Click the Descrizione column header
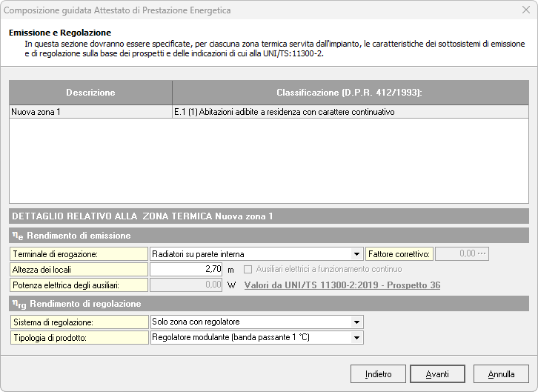Screen dimensions: 538x392 pyautogui.click(x=90, y=93)
